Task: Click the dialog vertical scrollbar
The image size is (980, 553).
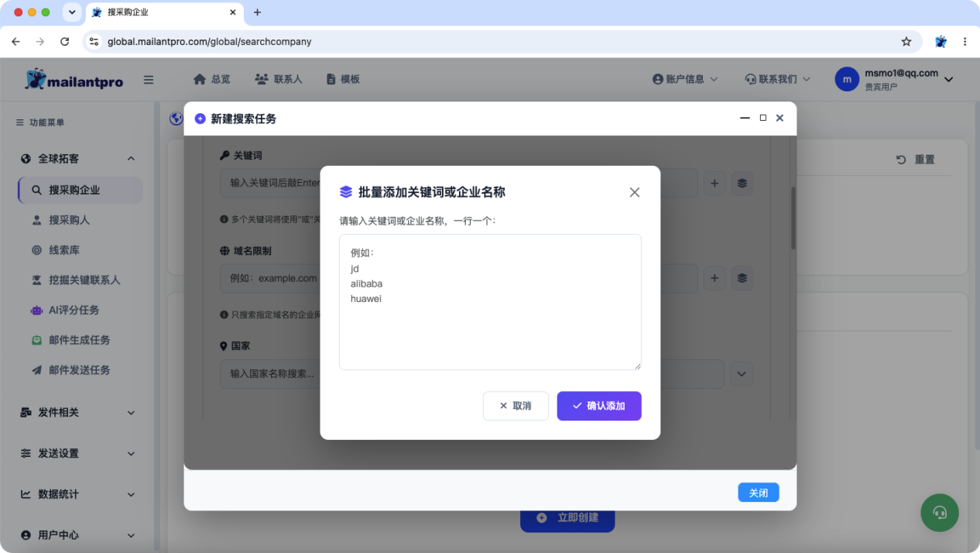Action: tap(793, 218)
